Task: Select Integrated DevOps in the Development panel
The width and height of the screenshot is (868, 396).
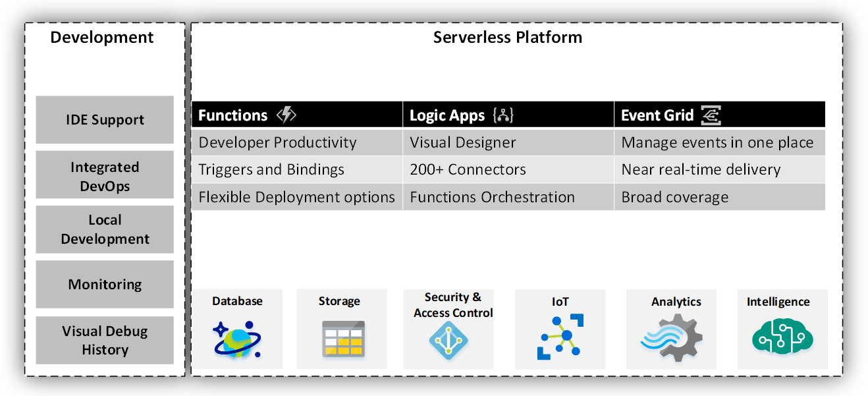Action: 104,175
